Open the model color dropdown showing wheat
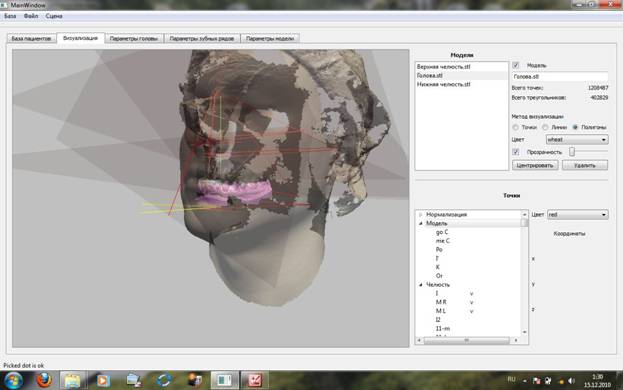This screenshot has width=623, height=390. pyautogui.click(x=577, y=139)
